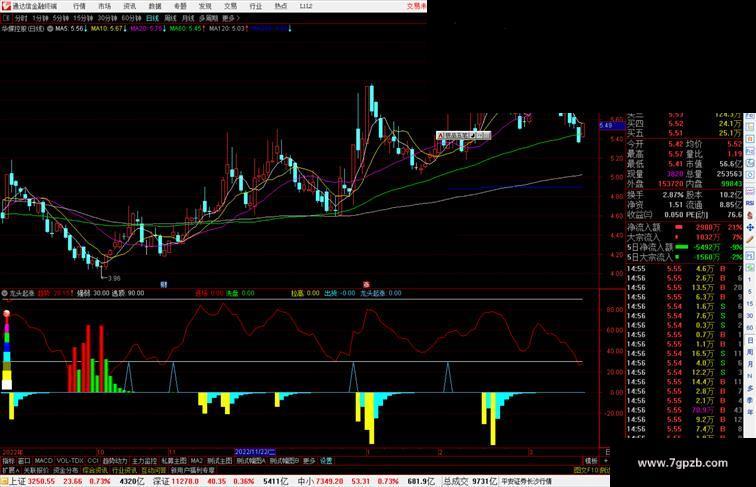This screenshot has height=487, width=756.
Task: Expand 更多 > in the period bar
Action: [x=231, y=18]
